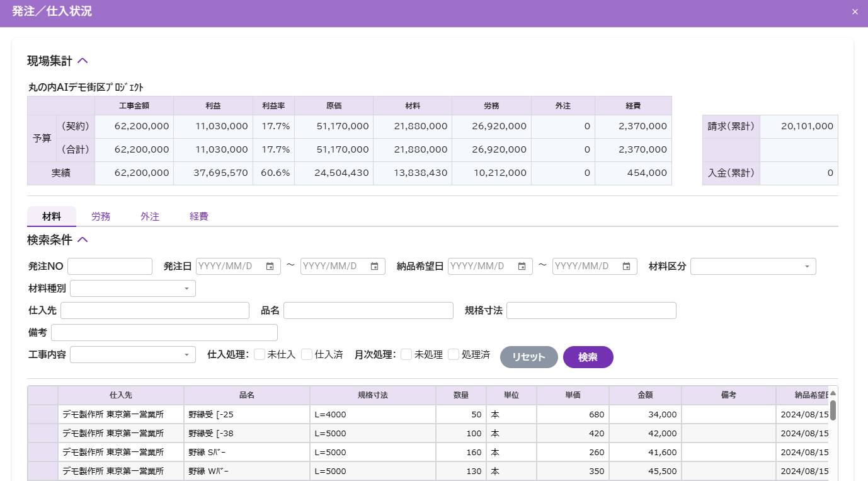This screenshot has height=481, width=868.
Task: Click project name 丸の内AIデモ街区ﾌﾟﾛｼﾞｪｸﾄ
Action: click(x=86, y=88)
